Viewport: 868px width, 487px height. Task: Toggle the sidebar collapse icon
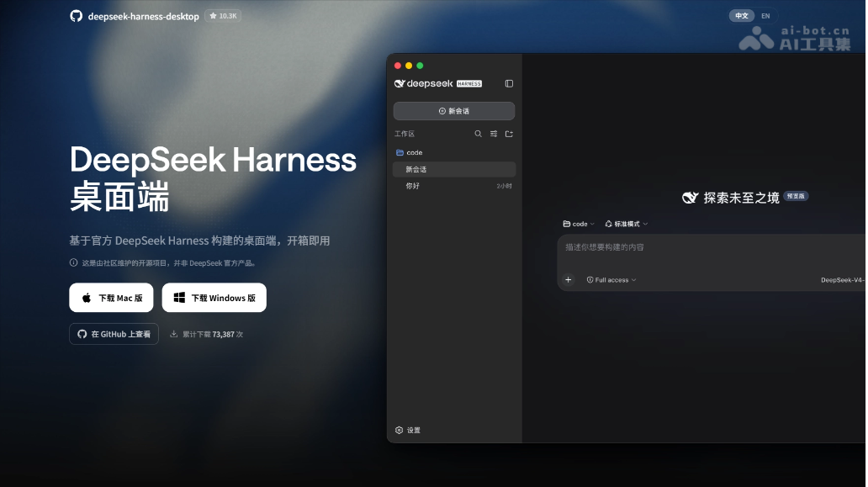(x=510, y=83)
